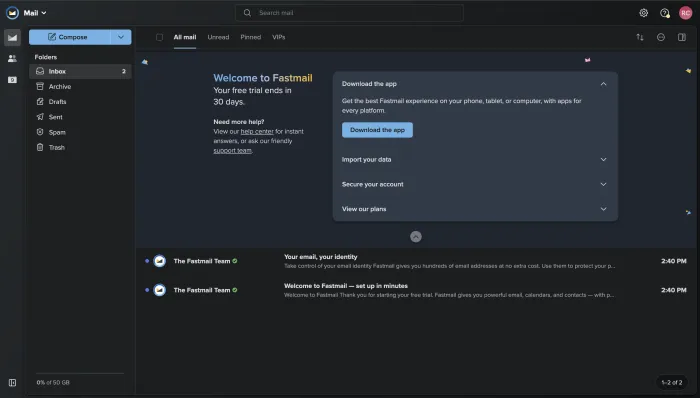Switch to the VIPs tab
The width and height of the screenshot is (700, 398).
279,37
